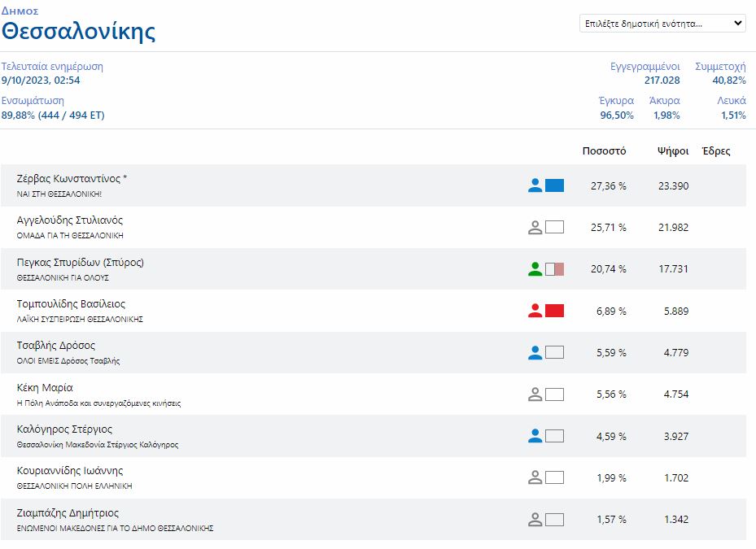Screen dimensions: 756x549
Task: Select candidate name Αγγελούδης Στυλιανός
Action: [70, 220]
